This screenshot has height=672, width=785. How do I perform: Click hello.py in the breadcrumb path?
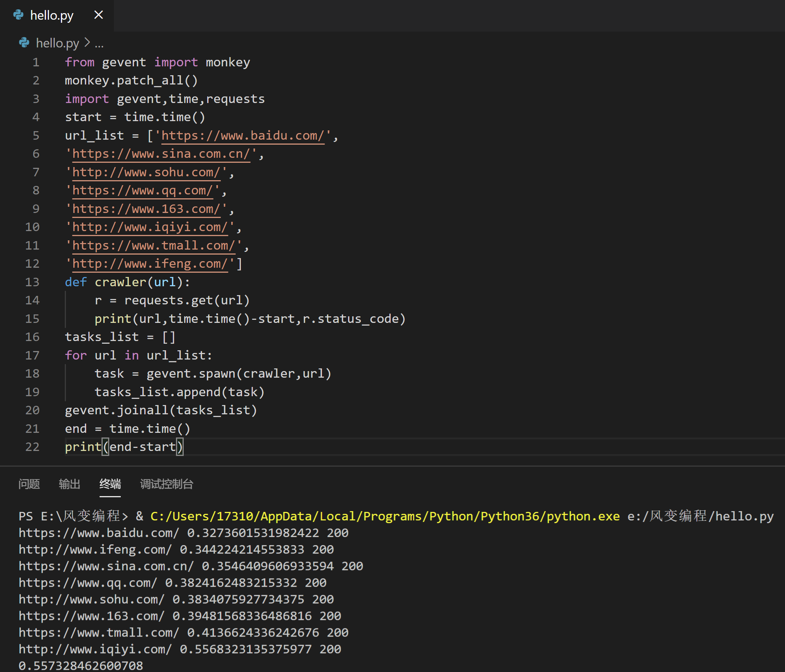[x=58, y=43]
